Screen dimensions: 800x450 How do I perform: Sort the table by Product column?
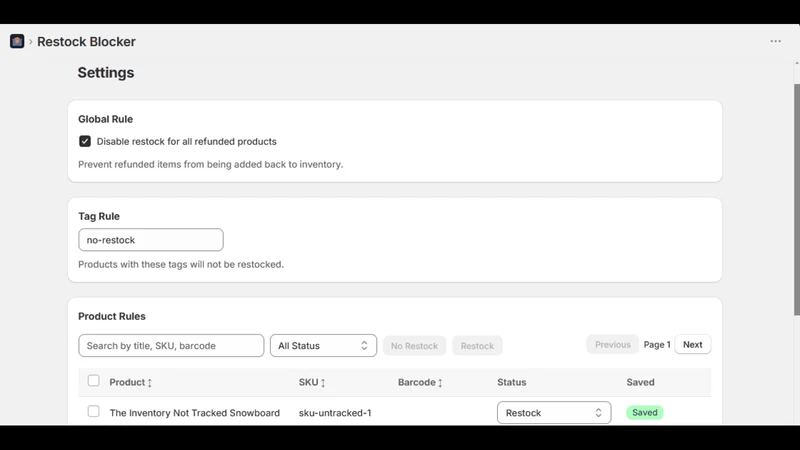131,382
